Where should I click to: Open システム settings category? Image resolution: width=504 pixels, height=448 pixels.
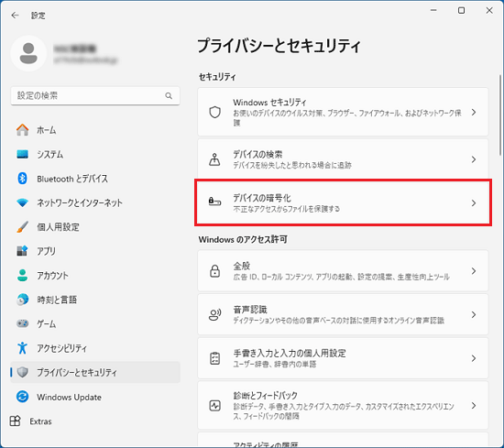95,154
